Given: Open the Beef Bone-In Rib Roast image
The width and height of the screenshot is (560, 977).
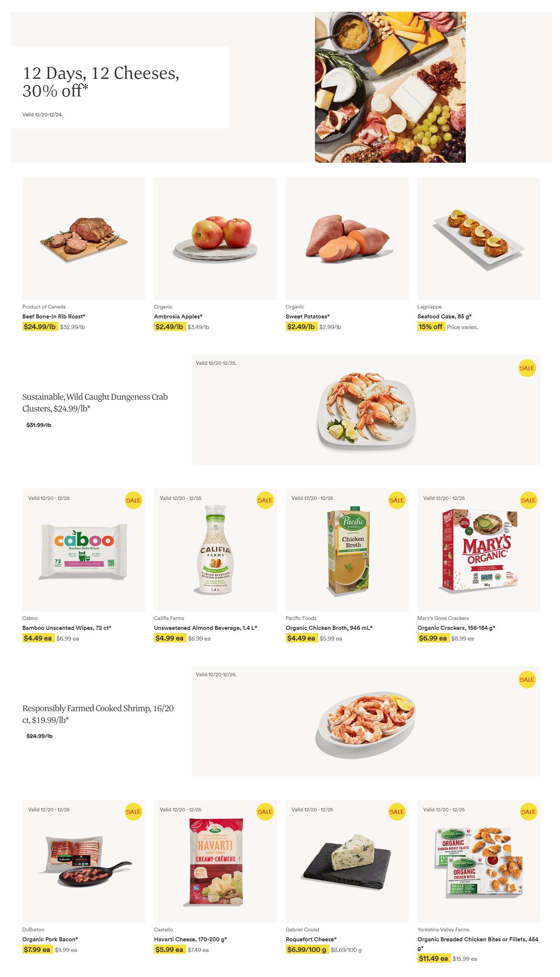Looking at the screenshot, I should coord(84,239).
